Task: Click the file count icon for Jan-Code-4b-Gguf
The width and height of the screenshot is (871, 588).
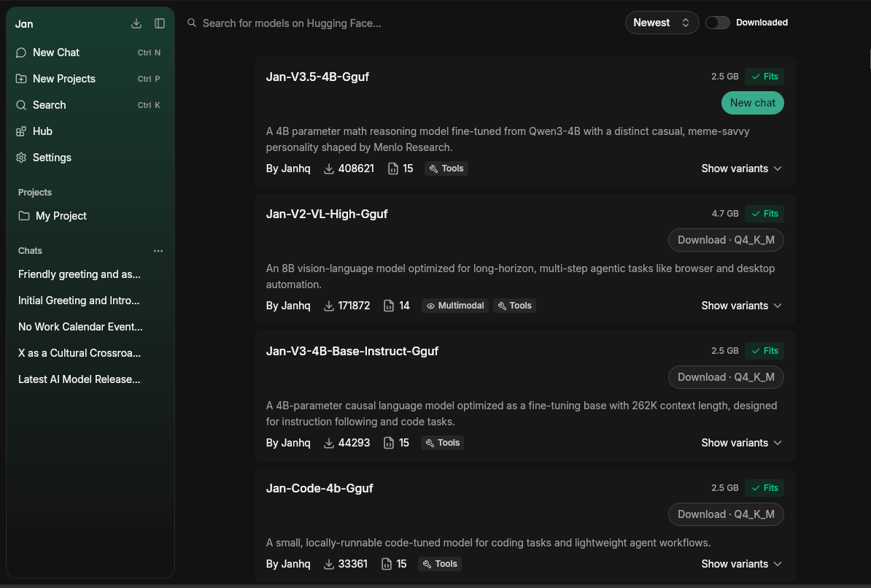Action: coord(387,563)
